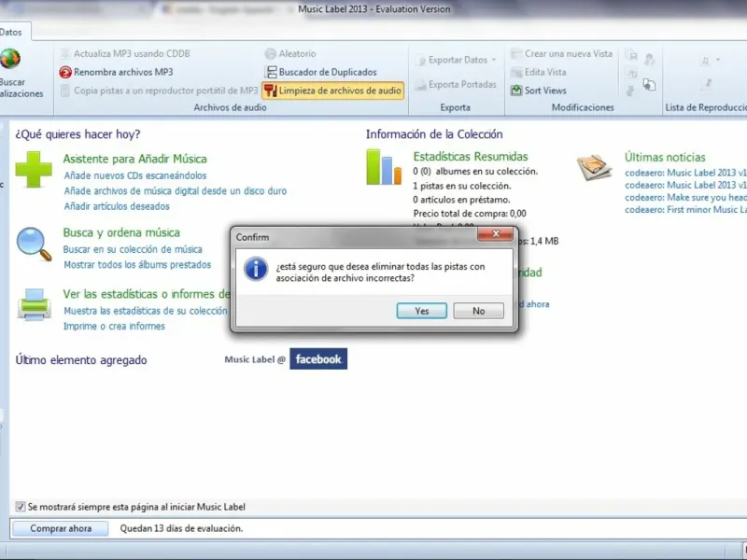
Task: Click Añade archivos de música digital link
Action: [x=176, y=191]
